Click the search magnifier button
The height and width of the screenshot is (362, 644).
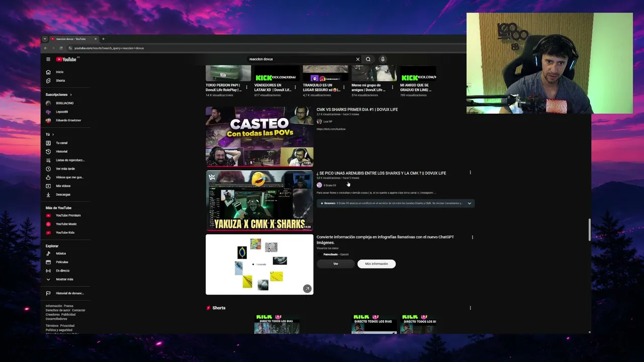368,59
